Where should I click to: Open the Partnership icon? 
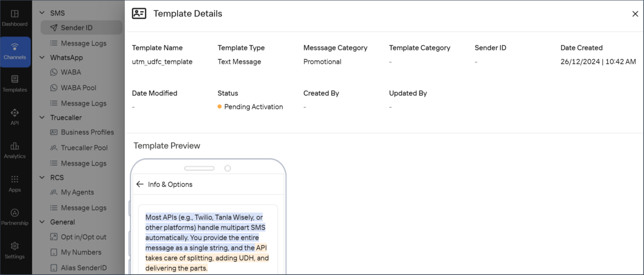coord(15,213)
